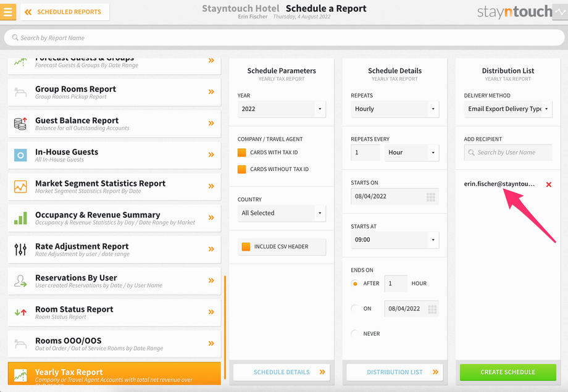Screen dimensions: 568x392
Task: Select Occupancy & Revenue Summary item
Action: coord(114,218)
